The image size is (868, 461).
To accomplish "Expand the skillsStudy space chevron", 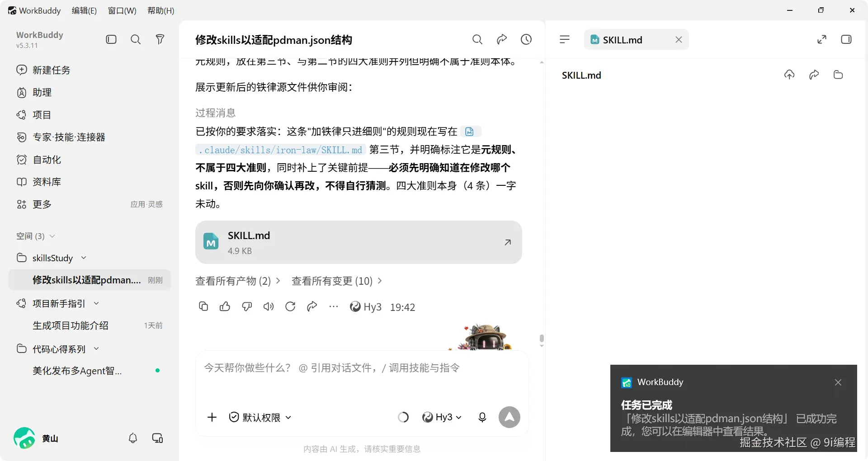I will pos(84,258).
